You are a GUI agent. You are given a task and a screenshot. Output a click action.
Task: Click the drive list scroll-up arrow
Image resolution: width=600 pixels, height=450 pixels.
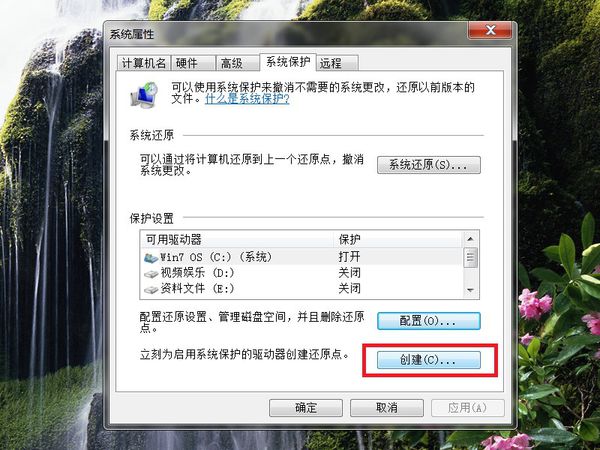(x=470, y=239)
